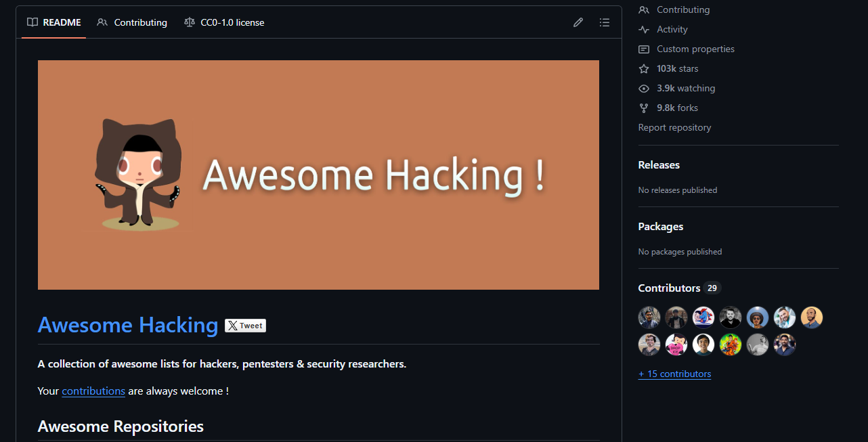Open the README outline list icon
The image size is (868, 442).
(605, 22)
